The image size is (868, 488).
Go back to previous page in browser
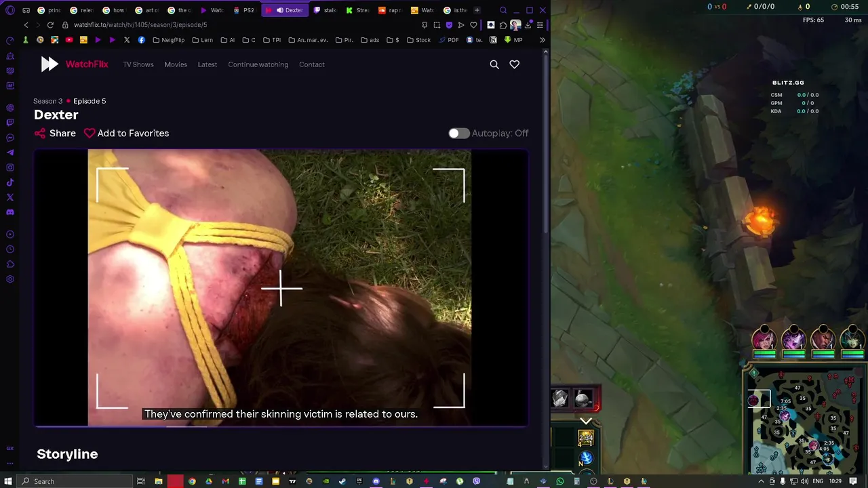(x=26, y=25)
